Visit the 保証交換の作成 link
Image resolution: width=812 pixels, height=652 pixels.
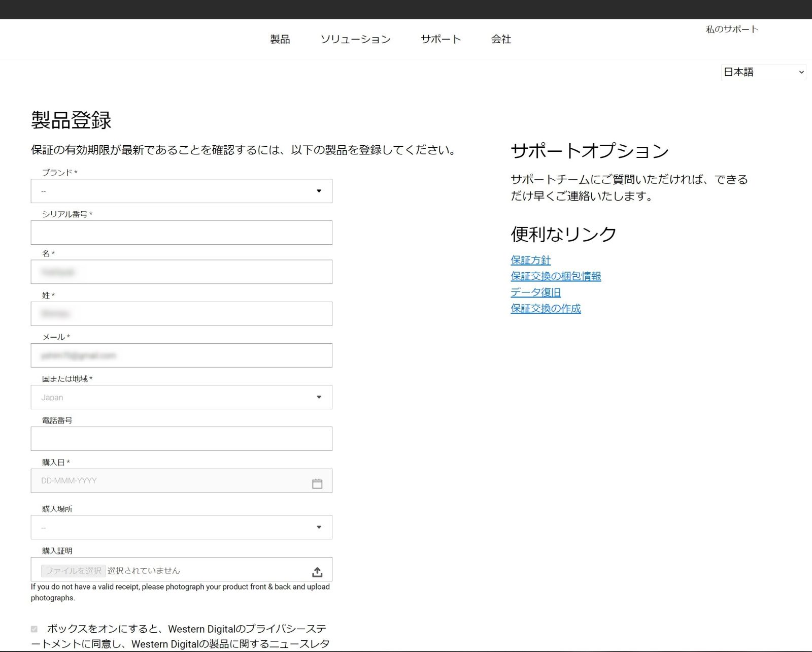(x=546, y=308)
